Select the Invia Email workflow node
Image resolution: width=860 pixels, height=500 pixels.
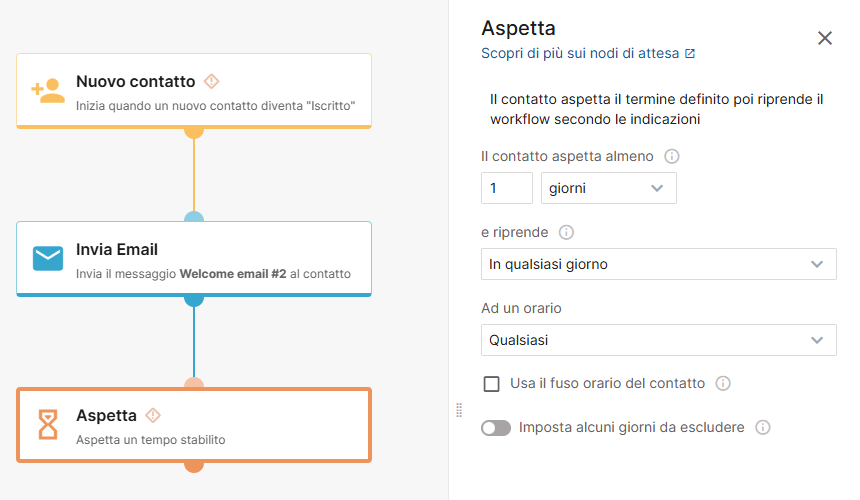(194, 258)
